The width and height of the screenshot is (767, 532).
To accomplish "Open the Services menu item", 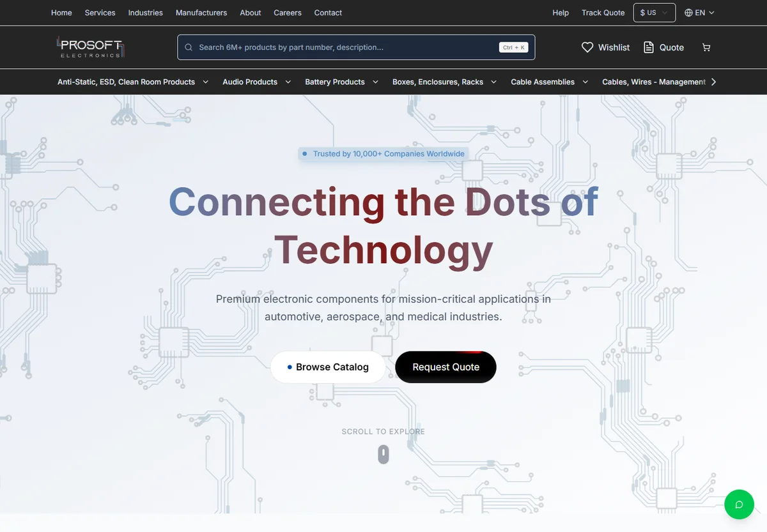I will coord(100,13).
